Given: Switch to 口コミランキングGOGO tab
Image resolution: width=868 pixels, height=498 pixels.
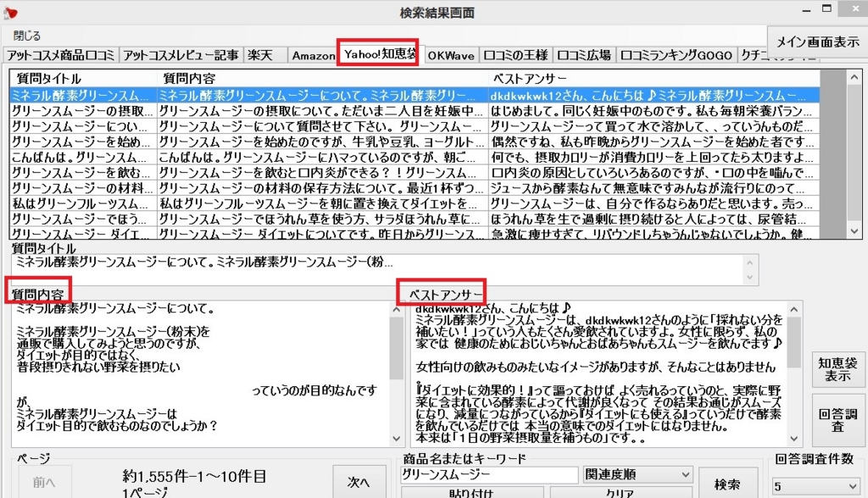Looking at the screenshot, I should [676, 55].
